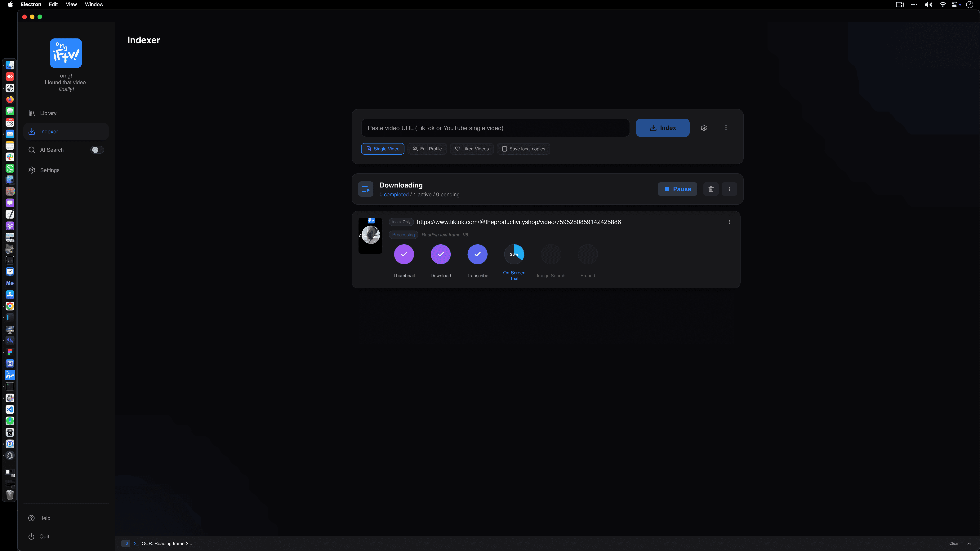Click the blue Index button
The height and width of the screenshot is (551, 980).
pyautogui.click(x=662, y=128)
